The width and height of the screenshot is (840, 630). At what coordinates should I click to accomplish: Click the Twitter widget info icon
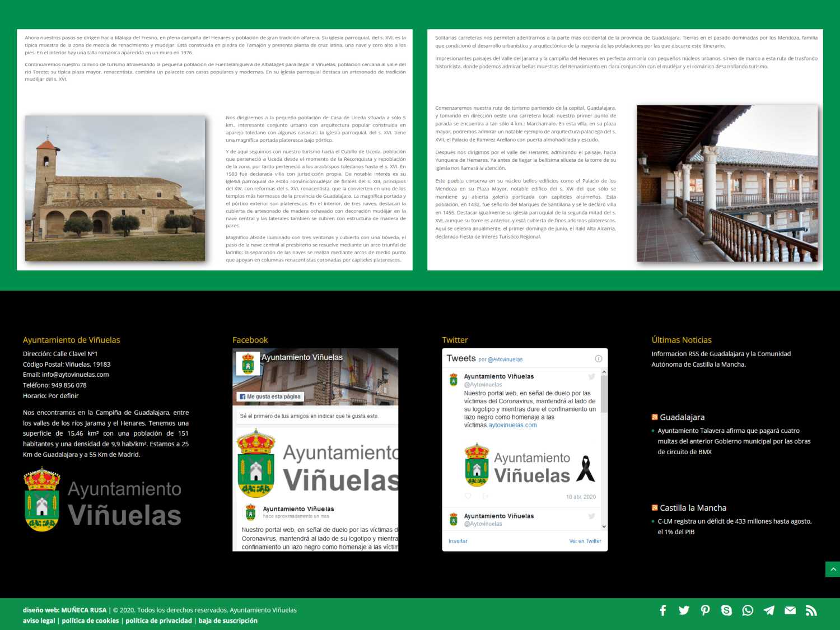(598, 358)
